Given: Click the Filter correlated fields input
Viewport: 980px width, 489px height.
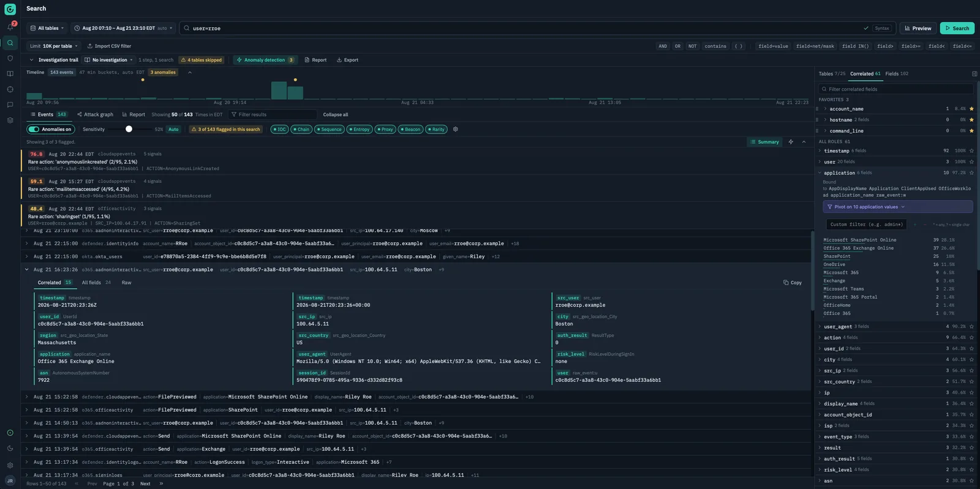Looking at the screenshot, I should point(895,89).
